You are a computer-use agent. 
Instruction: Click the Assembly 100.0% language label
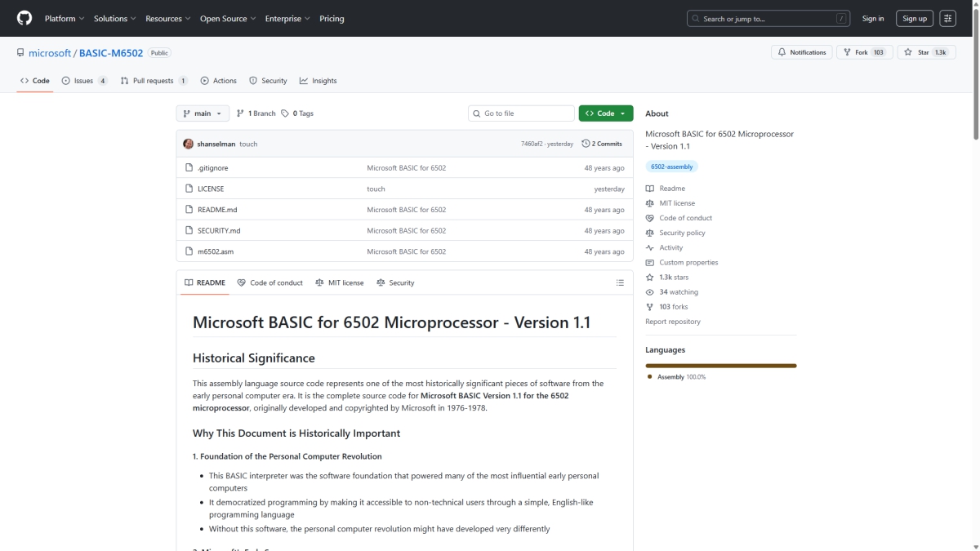click(x=677, y=377)
